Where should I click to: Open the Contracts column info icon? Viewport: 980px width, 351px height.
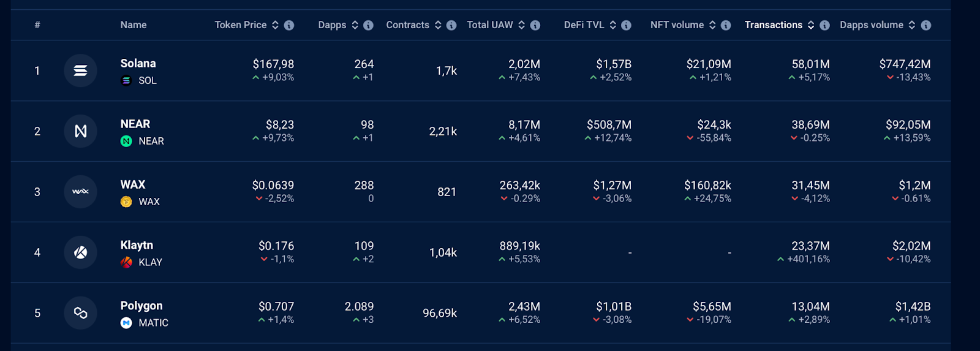tap(451, 25)
